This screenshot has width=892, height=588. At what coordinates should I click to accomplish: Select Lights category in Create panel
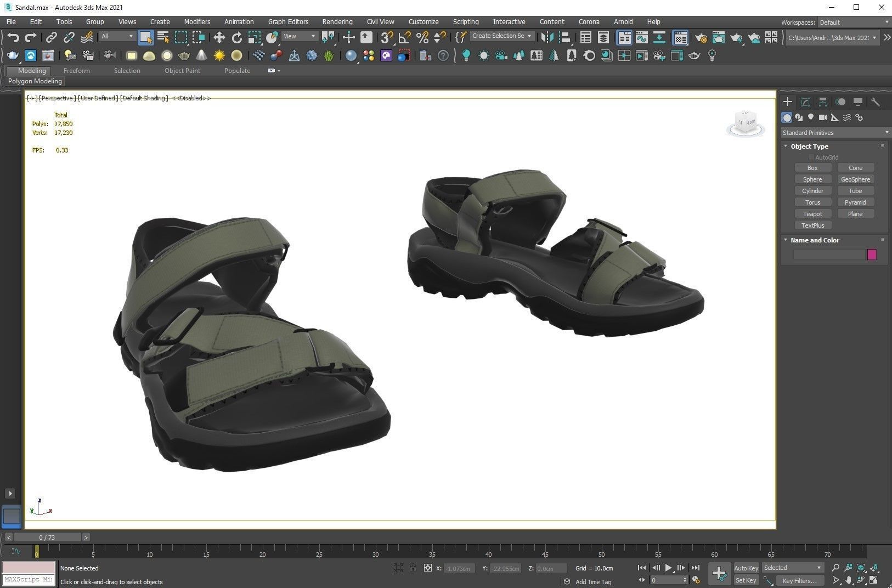811,117
